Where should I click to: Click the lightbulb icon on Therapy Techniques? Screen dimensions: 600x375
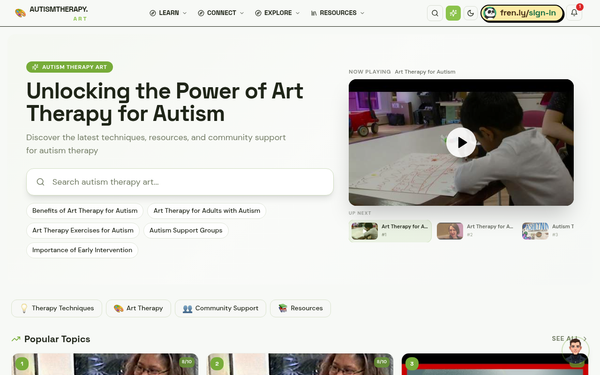coord(24,308)
